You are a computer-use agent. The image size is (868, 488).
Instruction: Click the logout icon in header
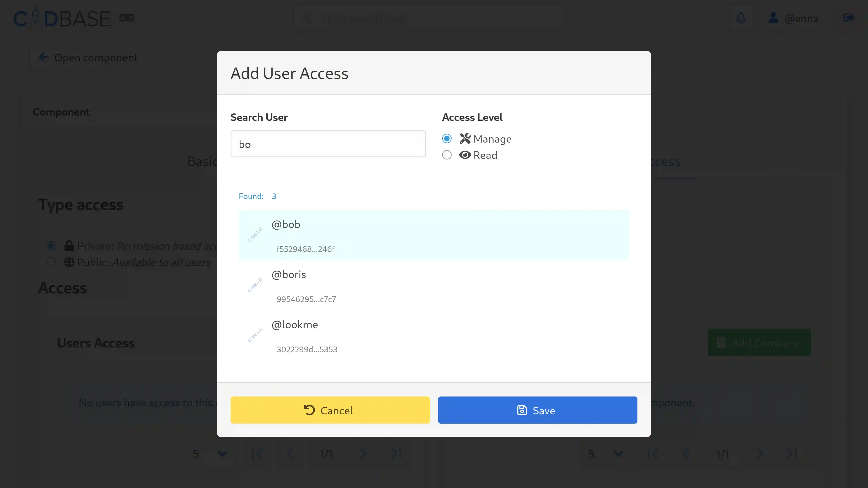pyautogui.click(x=849, y=18)
